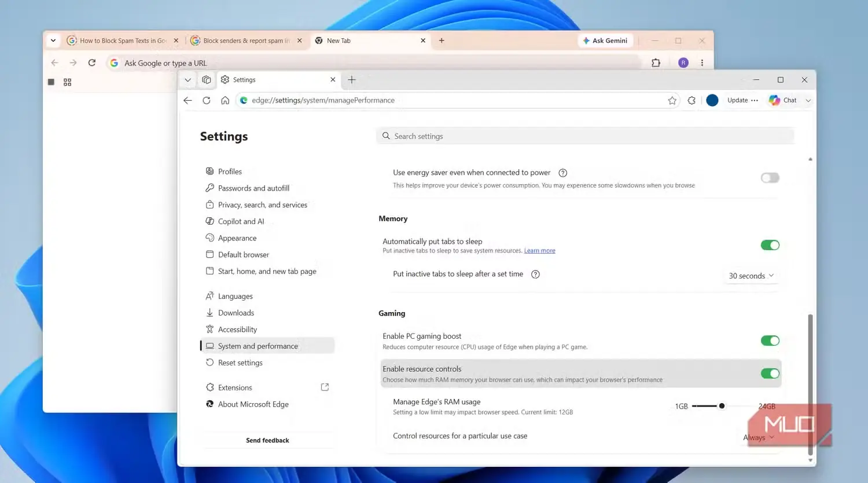Screen dimensions: 868x483
Task: Open Edge more options ellipsis
Action: [x=755, y=100]
